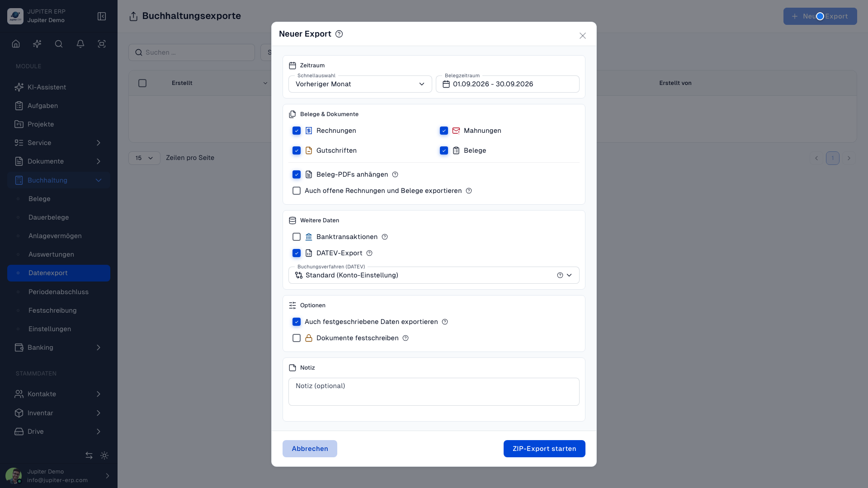868x488 pixels.
Task: Expand the Service module in sidebar
Action: tap(59, 143)
